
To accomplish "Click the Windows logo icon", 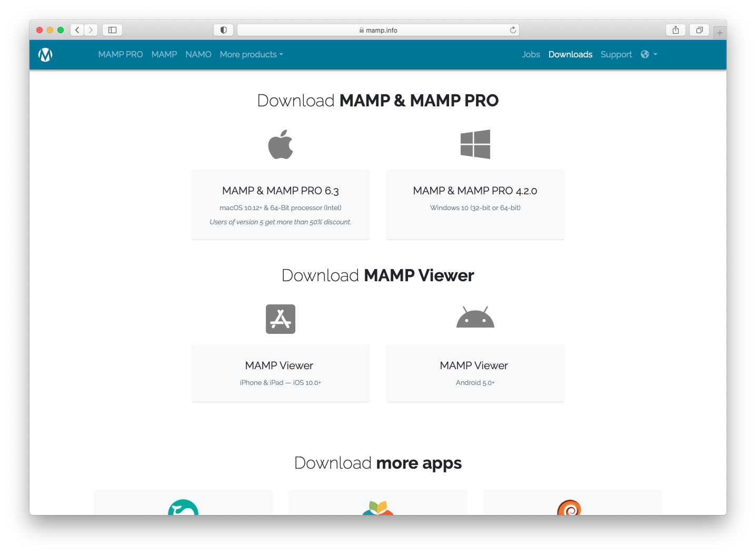I will click(x=475, y=144).
